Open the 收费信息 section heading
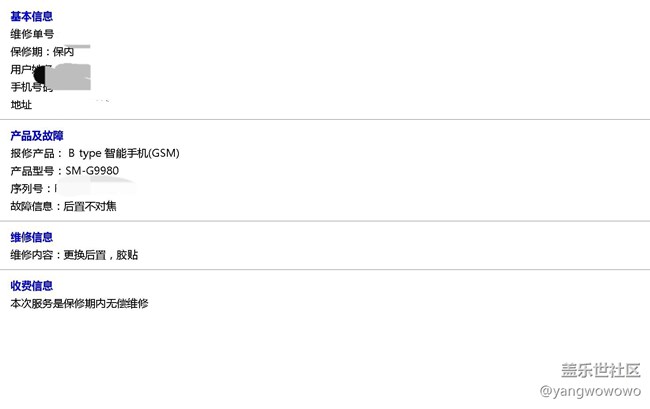650x409 pixels. [31, 286]
